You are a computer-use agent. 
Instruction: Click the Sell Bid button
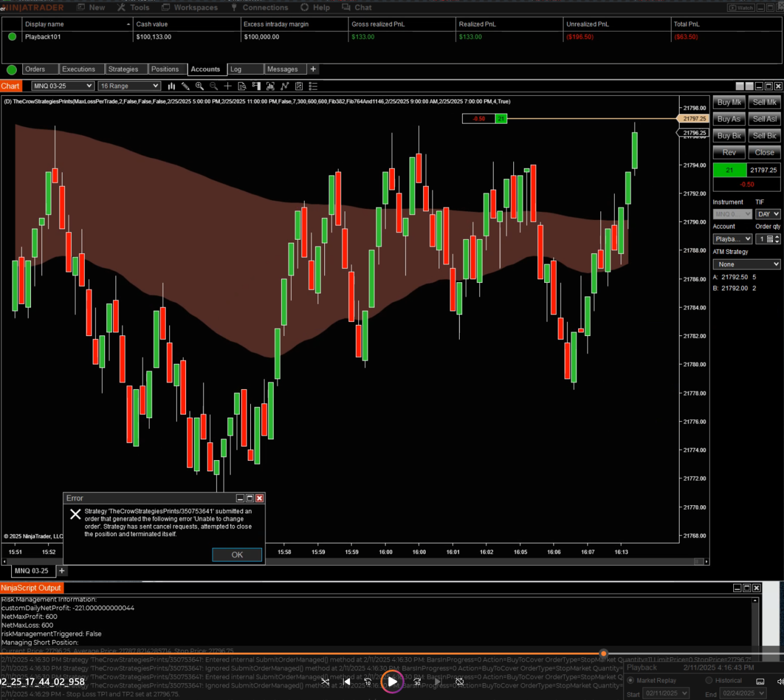[x=764, y=136]
